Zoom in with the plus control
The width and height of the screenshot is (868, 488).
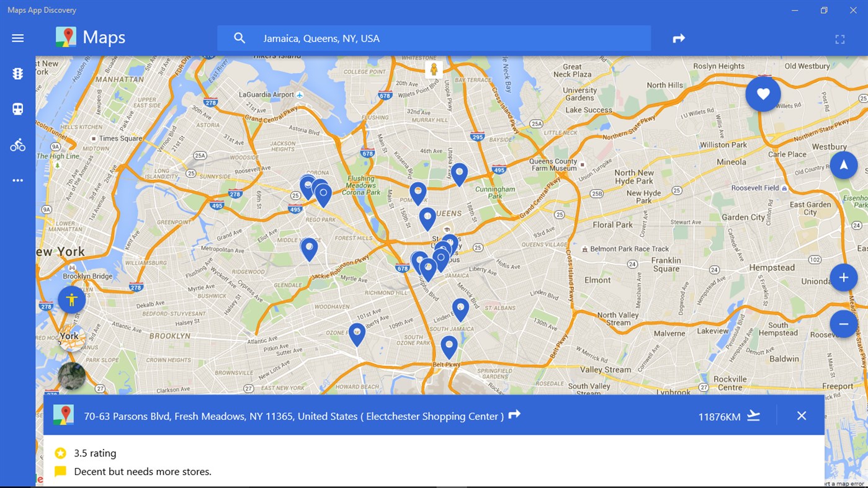(844, 277)
